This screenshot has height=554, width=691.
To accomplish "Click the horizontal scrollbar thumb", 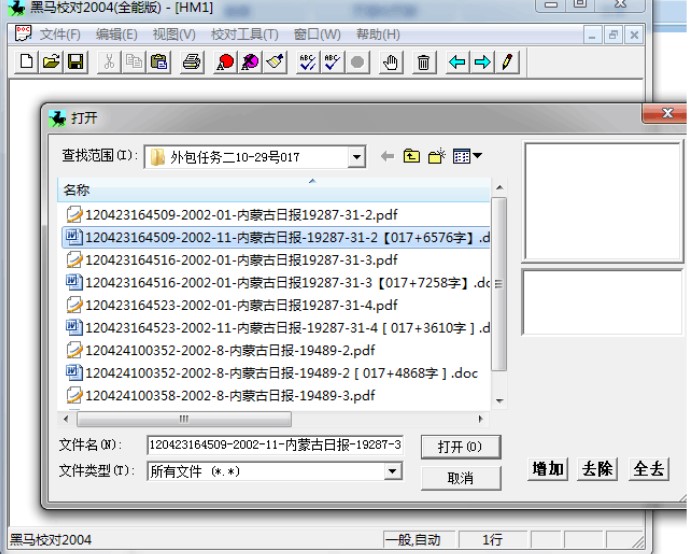I will (184, 419).
